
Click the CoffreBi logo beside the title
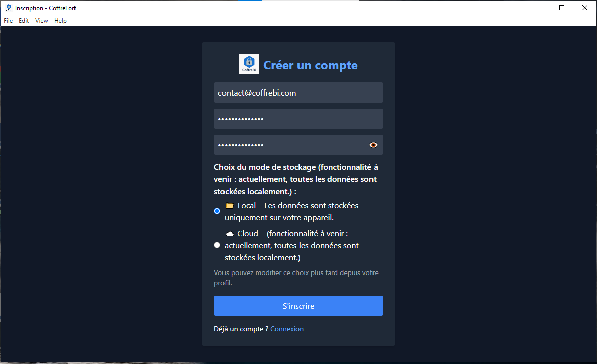click(x=249, y=64)
